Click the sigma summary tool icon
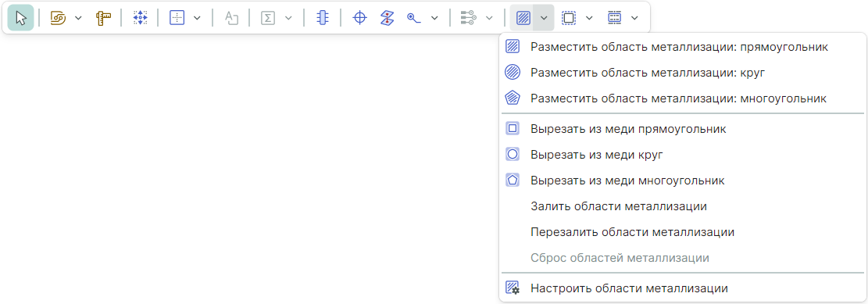The height and width of the screenshot is (304, 868). [268, 18]
